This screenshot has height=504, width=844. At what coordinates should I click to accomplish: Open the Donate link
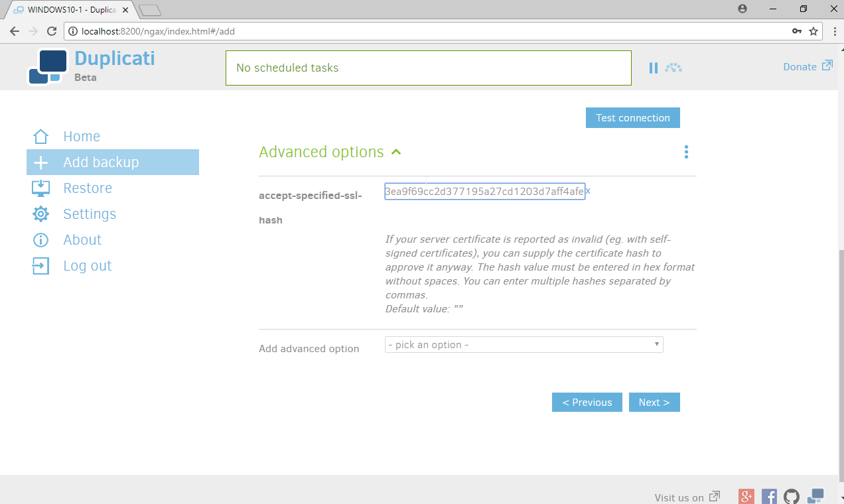(x=808, y=66)
